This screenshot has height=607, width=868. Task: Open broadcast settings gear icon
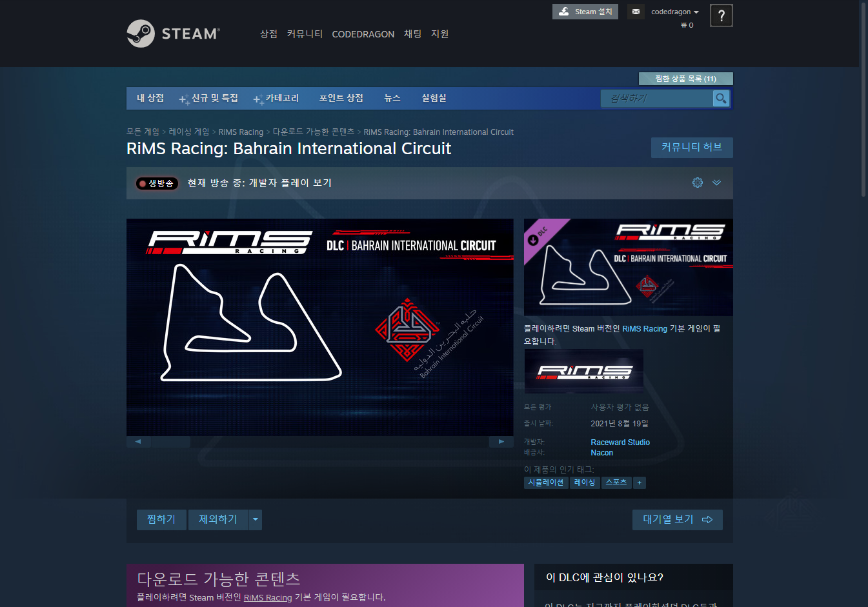(698, 183)
